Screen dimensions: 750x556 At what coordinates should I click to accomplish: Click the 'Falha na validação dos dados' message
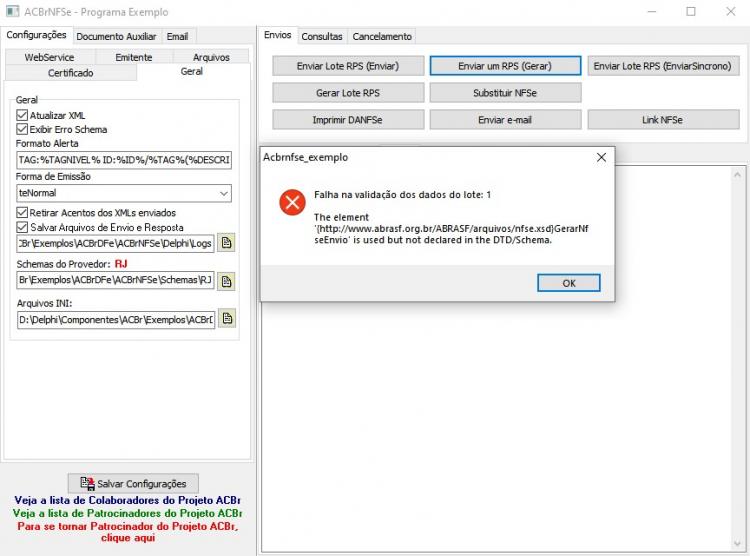click(x=402, y=195)
